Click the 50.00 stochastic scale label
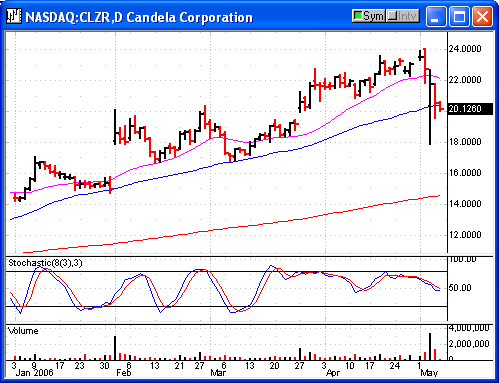 [459, 288]
